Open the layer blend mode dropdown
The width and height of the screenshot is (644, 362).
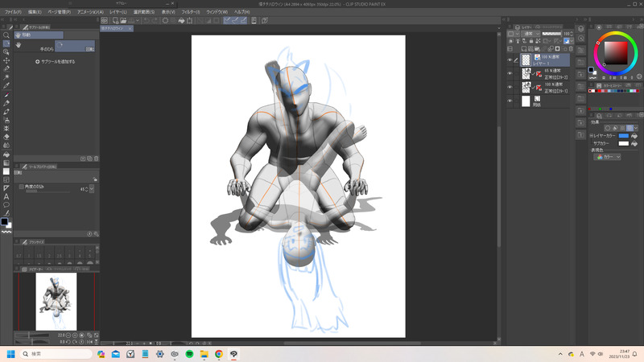[x=532, y=34]
